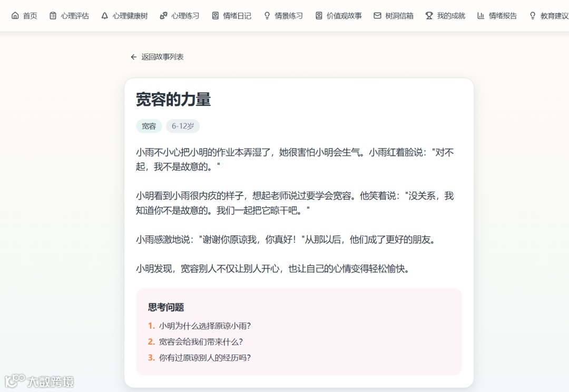
Task: Click the book icon beside 价值观故事
Action: click(x=319, y=16)
